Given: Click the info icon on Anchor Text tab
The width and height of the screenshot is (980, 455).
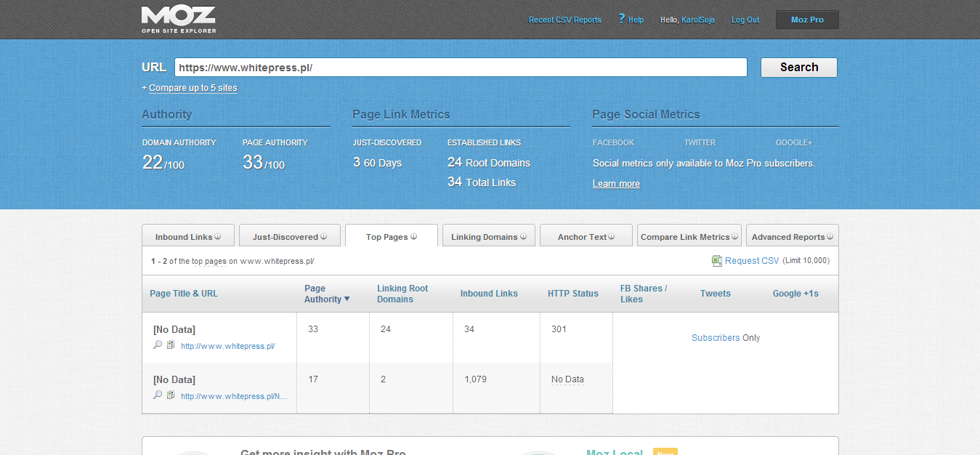Looking at the screenshot, I should tap(612, 236).
